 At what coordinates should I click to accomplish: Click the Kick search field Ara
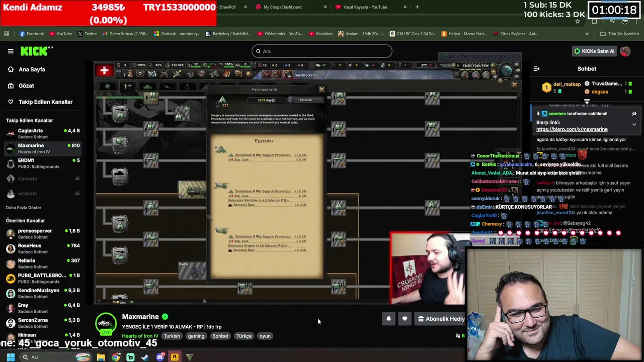coord(322,51)
